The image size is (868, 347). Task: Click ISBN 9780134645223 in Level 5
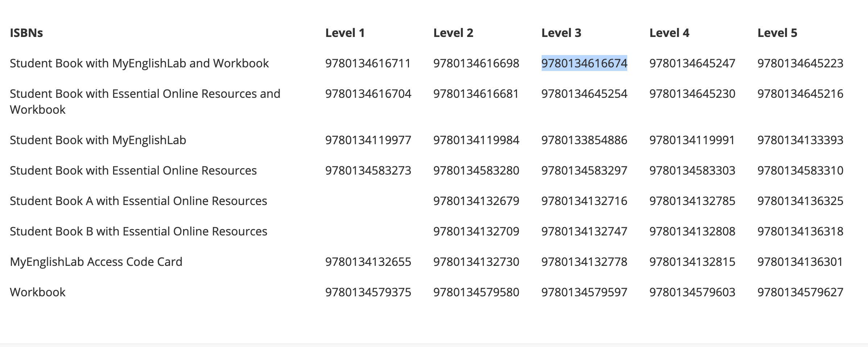pos(800,63)
